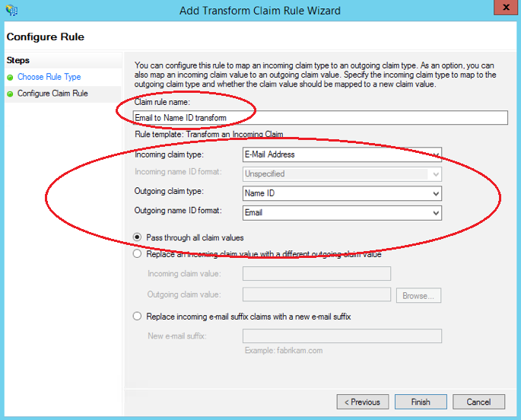This screenshot has height=420, width=521.
Task: Click the green bullet beside Choose Rule Type
Action: click(x=10, y=78)
